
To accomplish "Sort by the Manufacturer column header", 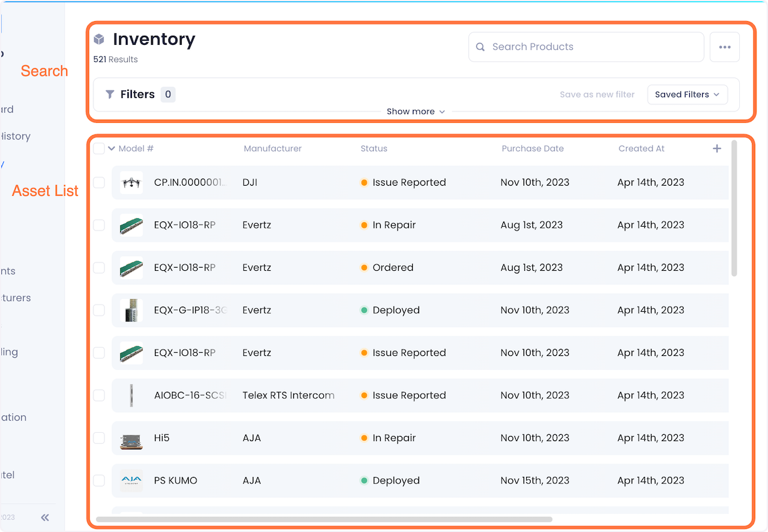I will point(273,149).
